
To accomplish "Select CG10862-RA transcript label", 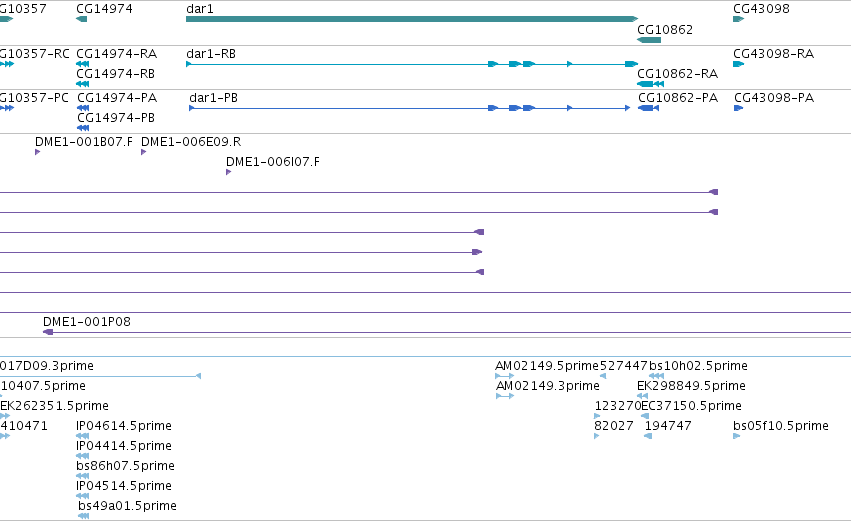I will (x=677, y=74).
